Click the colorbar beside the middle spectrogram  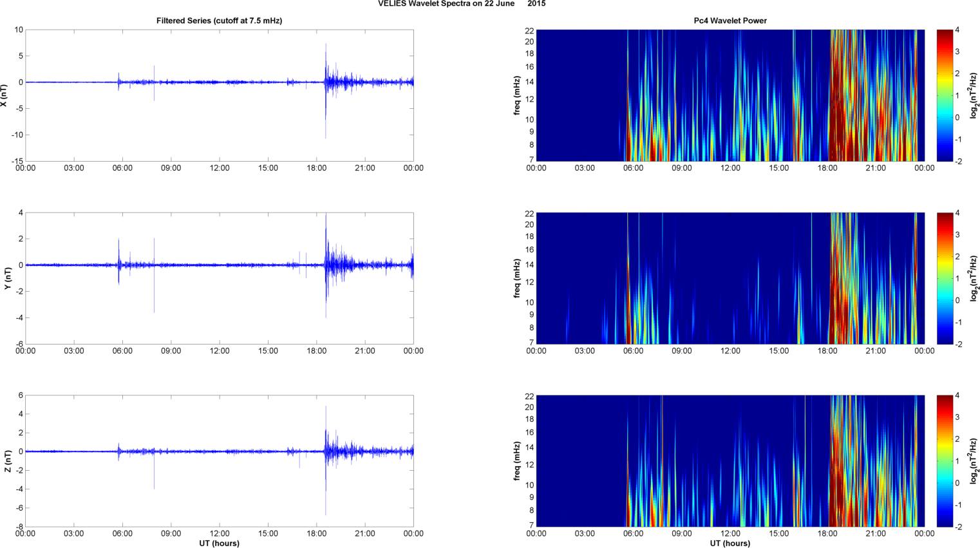[944, 278]
